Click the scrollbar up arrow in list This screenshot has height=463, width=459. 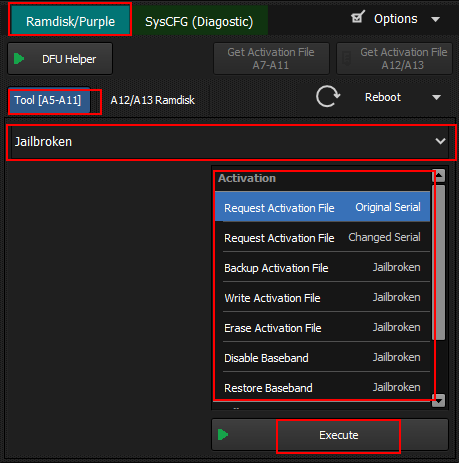pos(439,175)
